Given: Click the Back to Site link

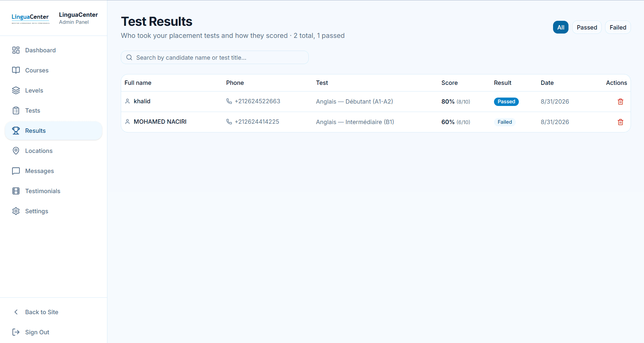Looking at the screenshot, I should 54,312.
